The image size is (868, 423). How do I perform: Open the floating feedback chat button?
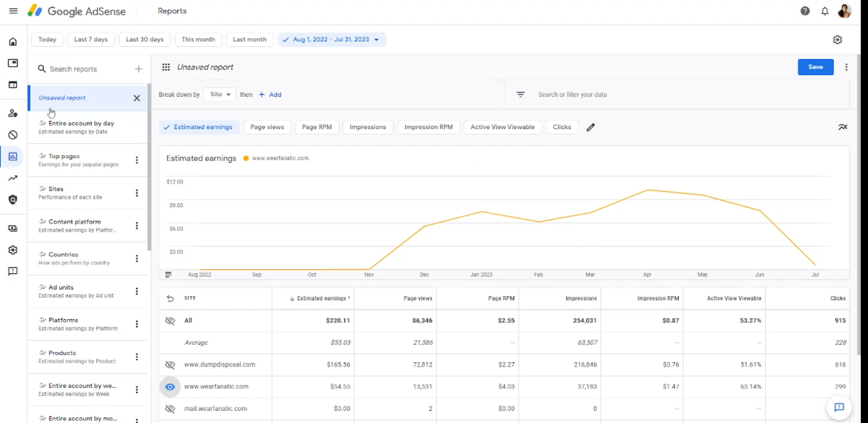tap(839, 408)
